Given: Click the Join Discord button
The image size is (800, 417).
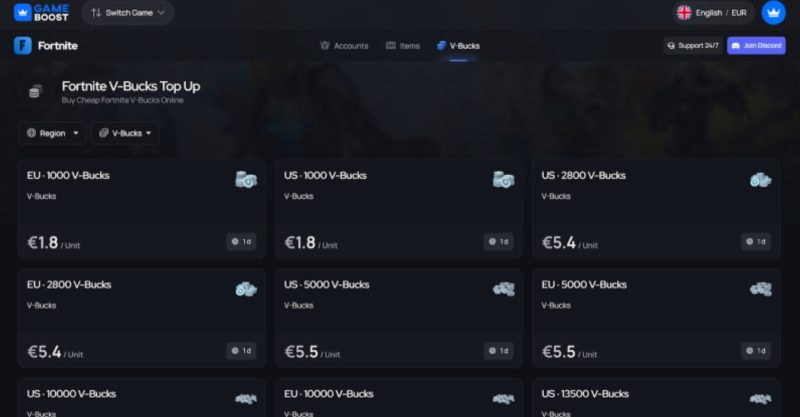Looking at the screenshot, I should tap(756, 45).
